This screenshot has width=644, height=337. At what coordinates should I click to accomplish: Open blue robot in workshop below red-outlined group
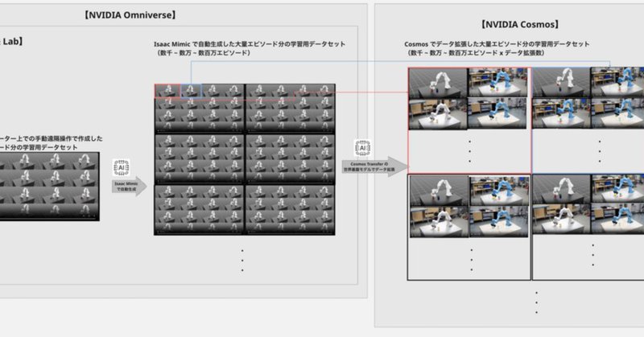pos(499,222)
